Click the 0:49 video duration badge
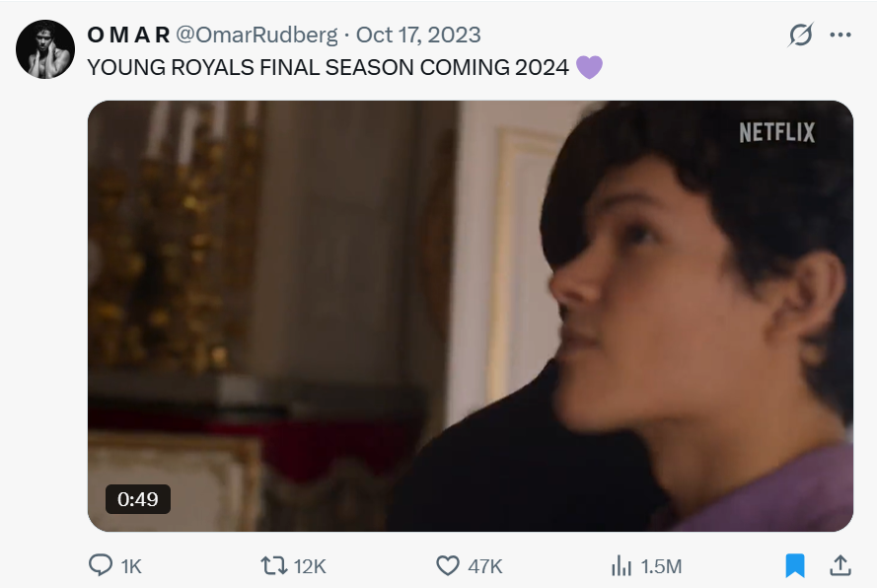 pyautogui.click(x=138, y=499)
